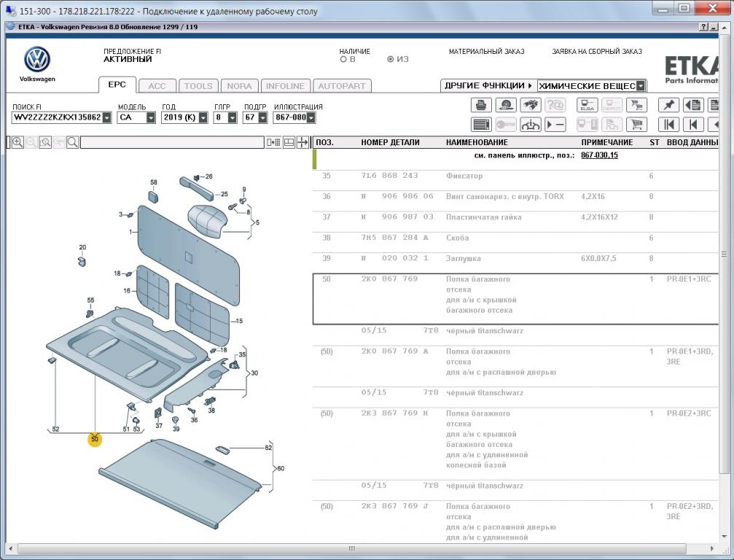Click the left arrow of horizontal scrollbar
Viewport: 734px width, 560px height.
(x=10, y=548)
